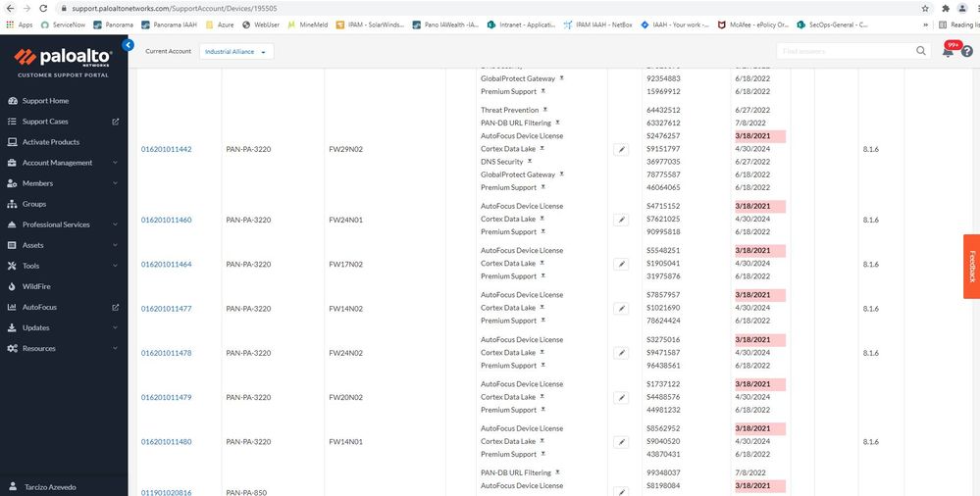Screen dimensions: 980x496
Task: Click the orange Feedback tab
Action: 972,267
